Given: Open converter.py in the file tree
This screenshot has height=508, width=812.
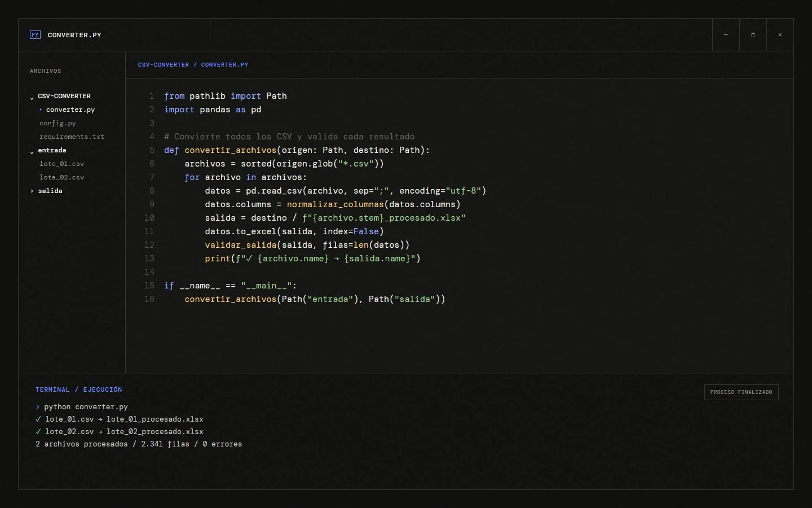Looking at the screenshot, I should point(70,110).
